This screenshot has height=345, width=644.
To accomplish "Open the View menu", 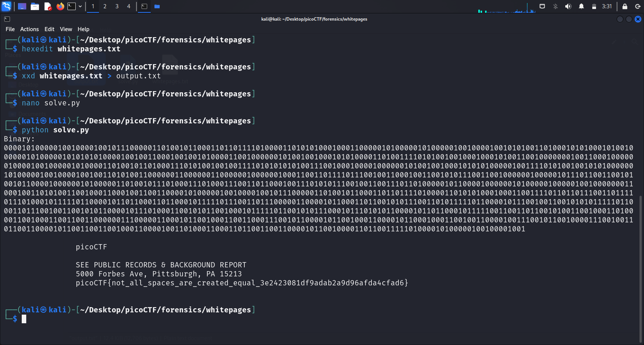I will [x=66, y=29].
